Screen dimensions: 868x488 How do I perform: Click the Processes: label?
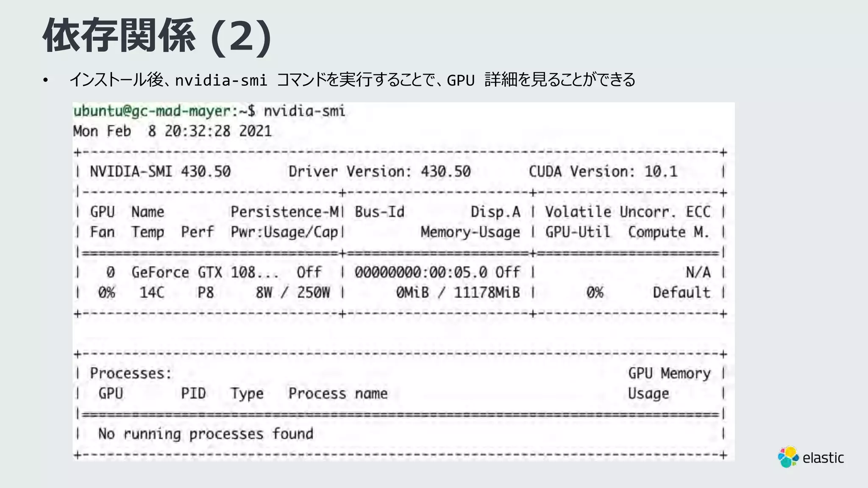tap(131, 373)
